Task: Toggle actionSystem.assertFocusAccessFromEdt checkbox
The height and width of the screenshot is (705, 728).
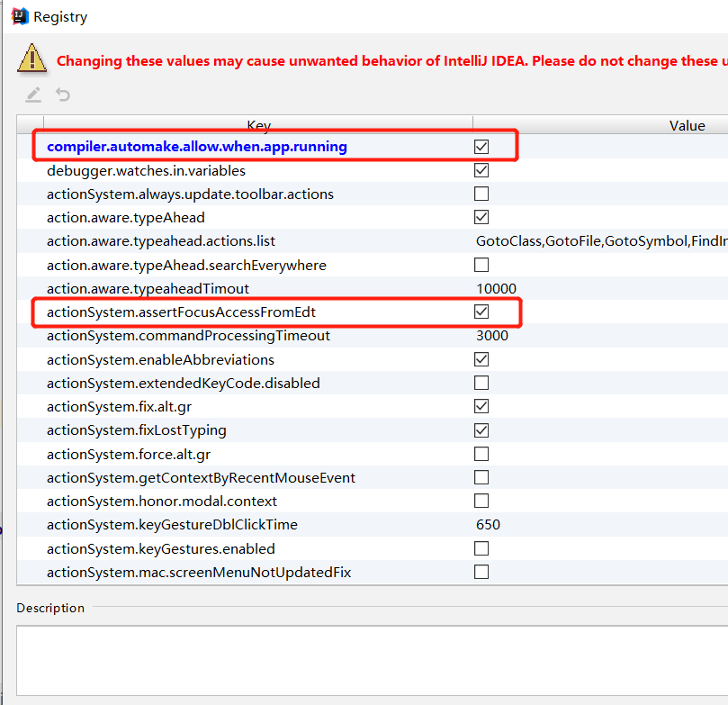Action: click(x=481, y=312)
